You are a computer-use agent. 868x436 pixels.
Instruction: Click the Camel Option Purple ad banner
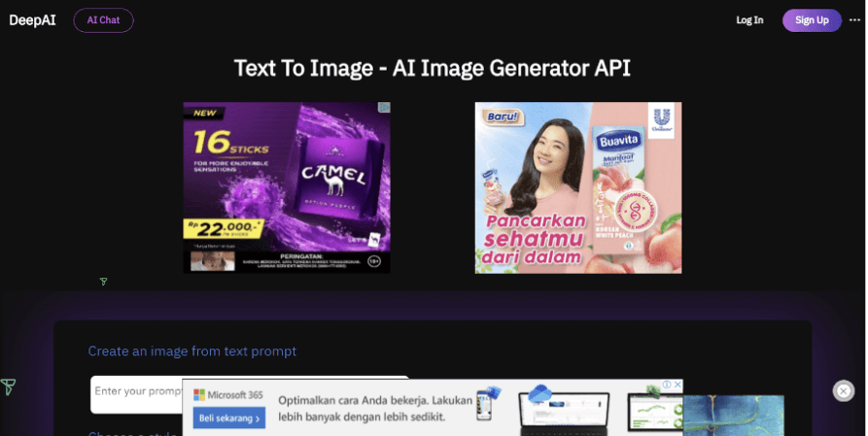pos(287,186)
